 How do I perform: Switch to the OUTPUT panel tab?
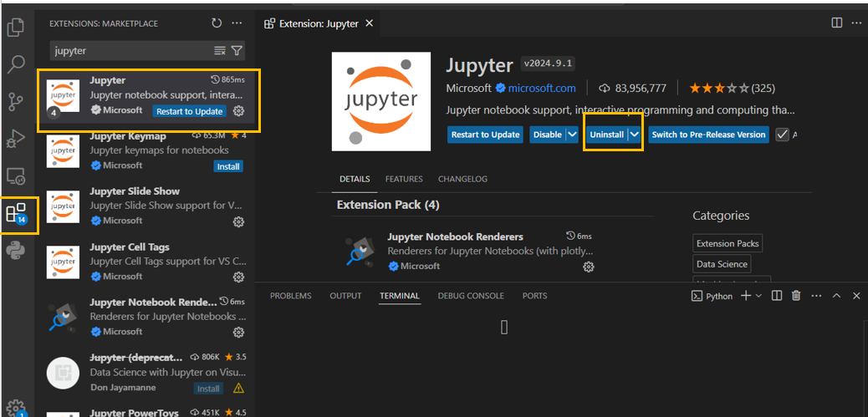(x=345, y=296)
